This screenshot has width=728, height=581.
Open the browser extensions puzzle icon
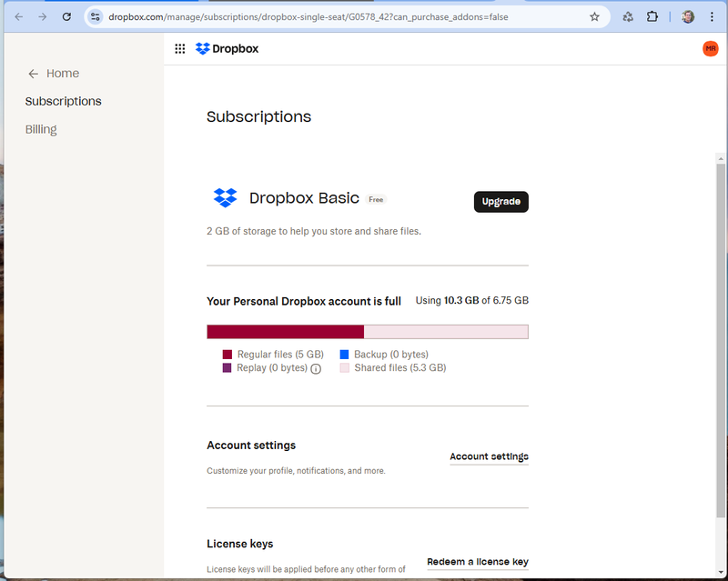pos(652,16)
